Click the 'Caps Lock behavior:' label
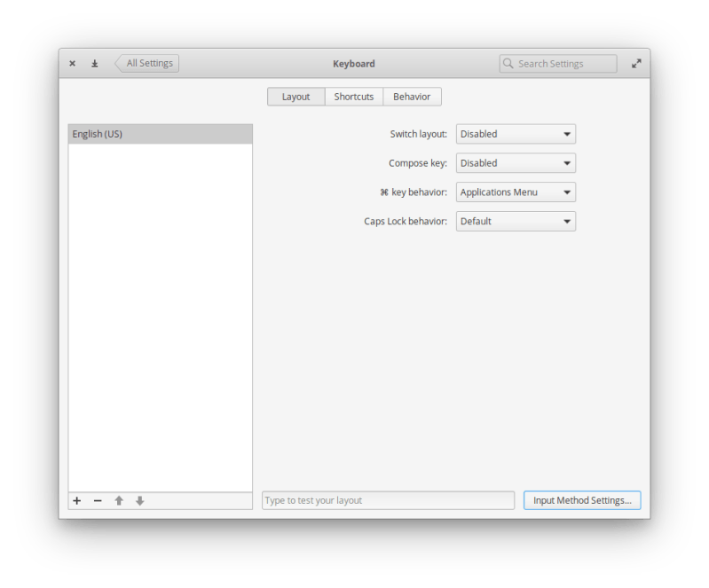The image size is (709, 588). [x=406, y=221]
